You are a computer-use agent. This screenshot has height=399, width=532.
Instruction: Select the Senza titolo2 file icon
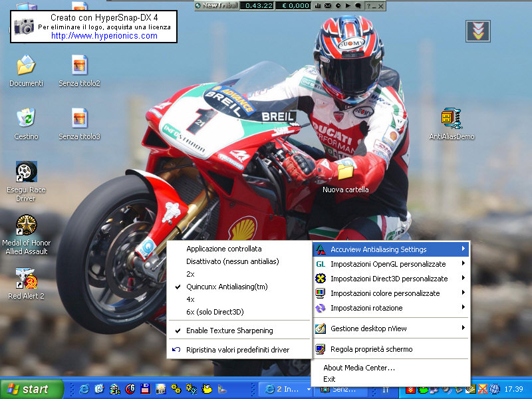coord(80,65)
